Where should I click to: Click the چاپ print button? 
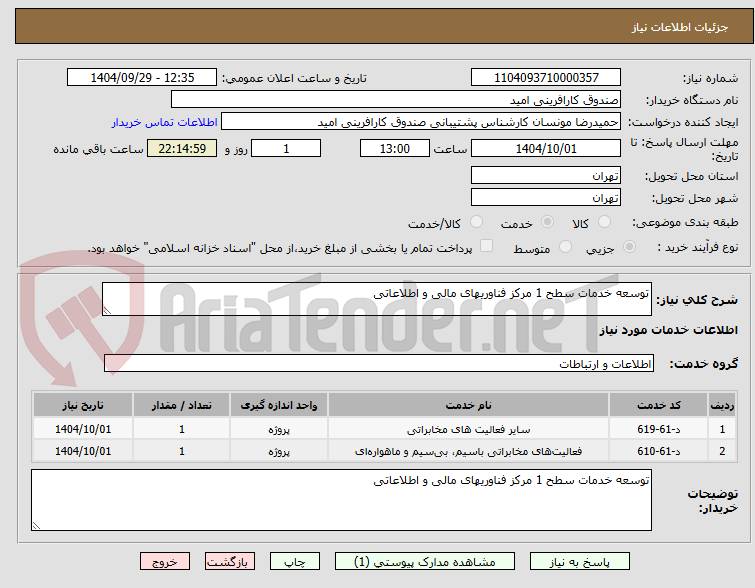[295, 562]
